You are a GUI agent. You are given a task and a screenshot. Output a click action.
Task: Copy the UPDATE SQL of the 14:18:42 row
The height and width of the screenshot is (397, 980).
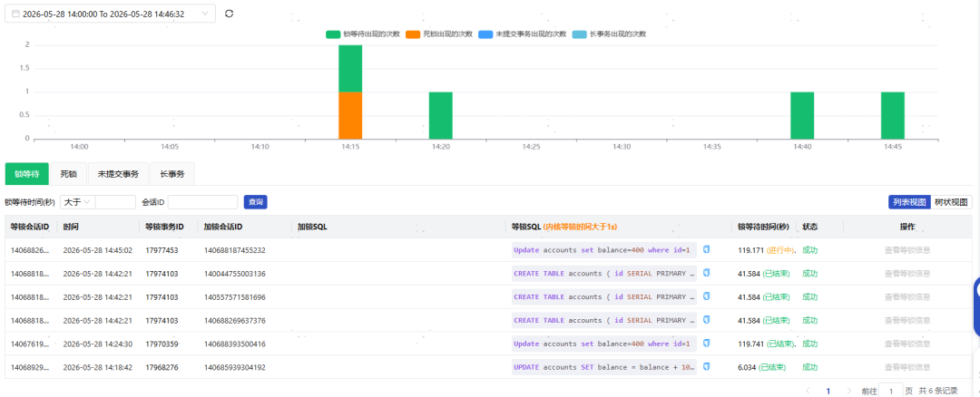point(707,367)
